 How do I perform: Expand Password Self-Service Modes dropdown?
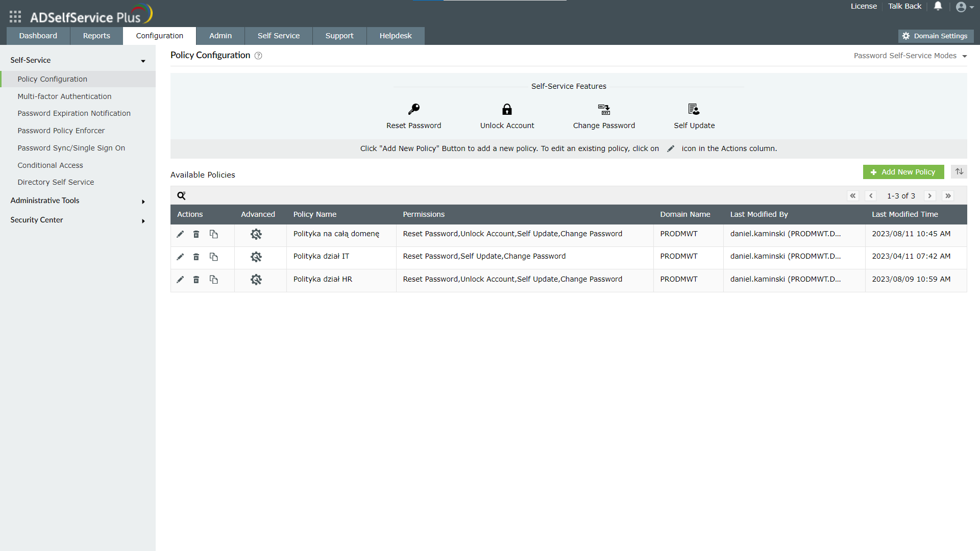[910, 56]
